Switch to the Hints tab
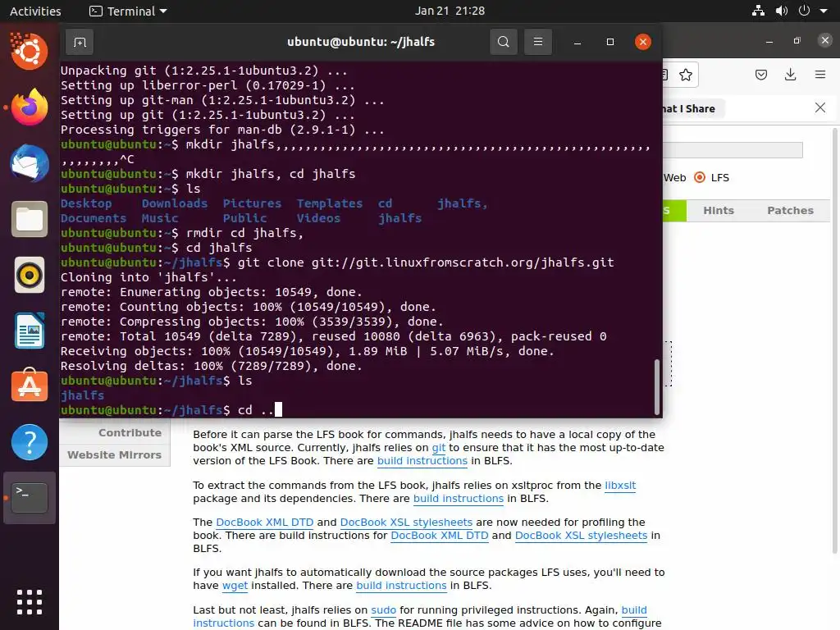 click(x=719, y=211)
